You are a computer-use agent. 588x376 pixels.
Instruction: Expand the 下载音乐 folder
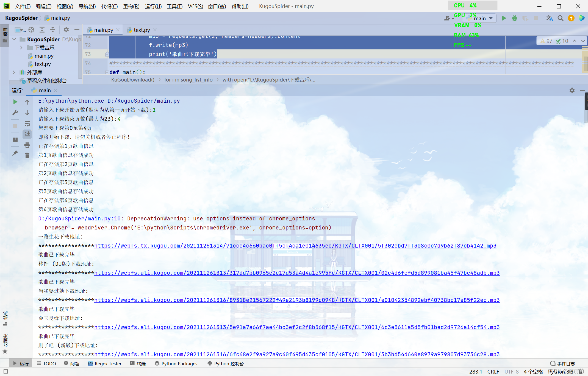(x=21, y=47)
